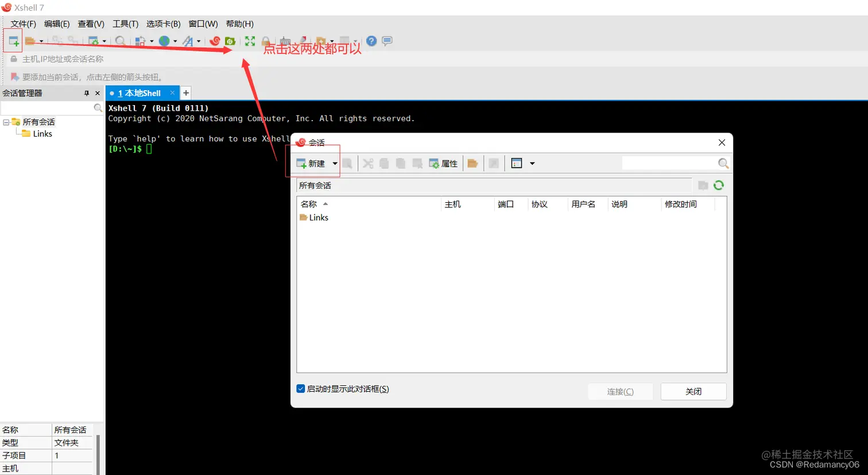The height and width of the screenshot is (475, 868).
Task: Click the magnifier find icon in toolbar
Action: pyautogui.click(x=120, y=41)
